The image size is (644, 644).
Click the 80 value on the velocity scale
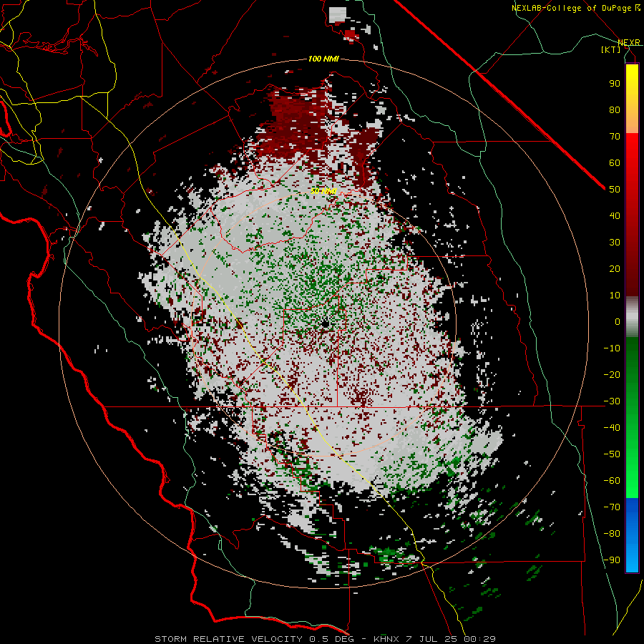click(615, 109)
